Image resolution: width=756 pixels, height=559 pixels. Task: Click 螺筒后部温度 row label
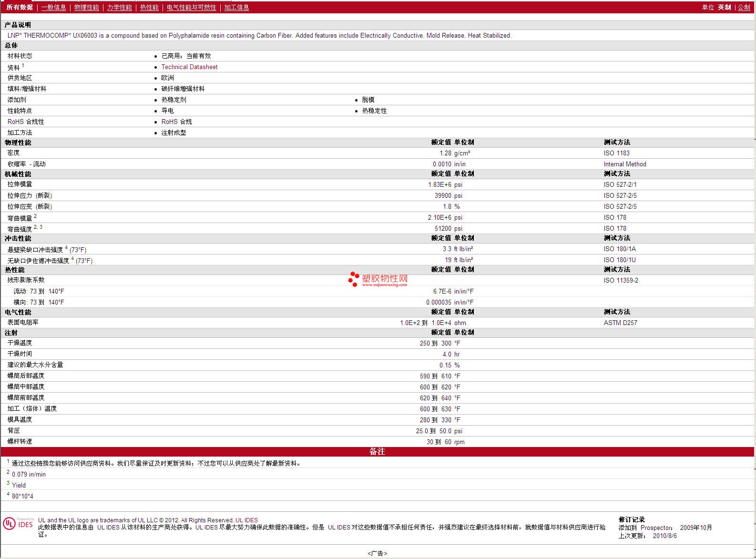click(x=26, y=376)
